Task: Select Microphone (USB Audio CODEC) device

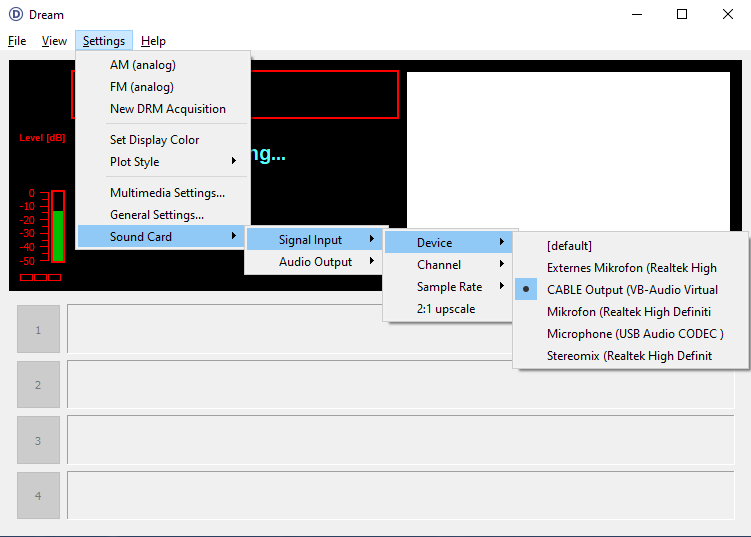Action: (634, 334)
